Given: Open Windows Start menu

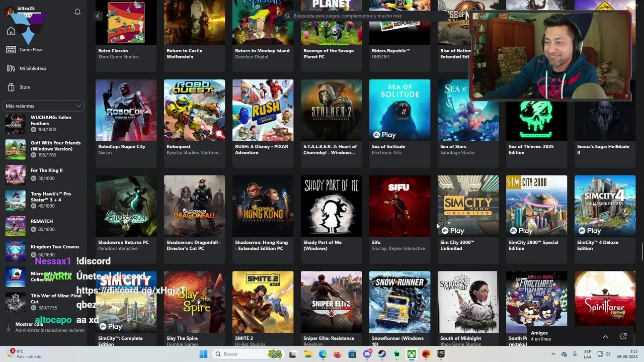Looking at the screenshot, I should tap(203, 354).
